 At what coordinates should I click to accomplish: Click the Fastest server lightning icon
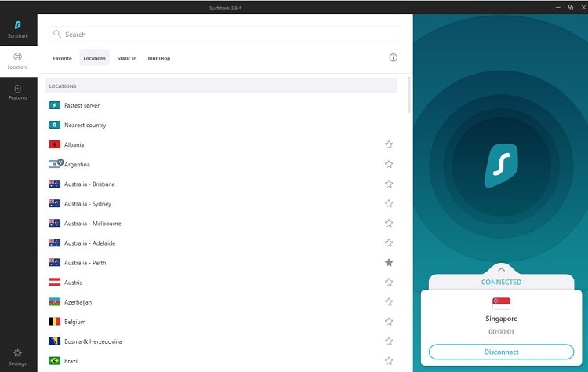[x=54, y=105]
